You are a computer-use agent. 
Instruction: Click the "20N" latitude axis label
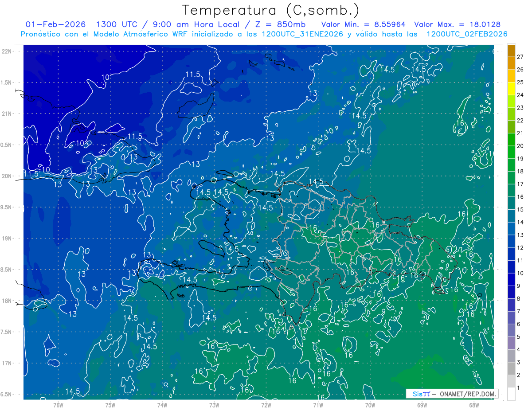(7, 176)
